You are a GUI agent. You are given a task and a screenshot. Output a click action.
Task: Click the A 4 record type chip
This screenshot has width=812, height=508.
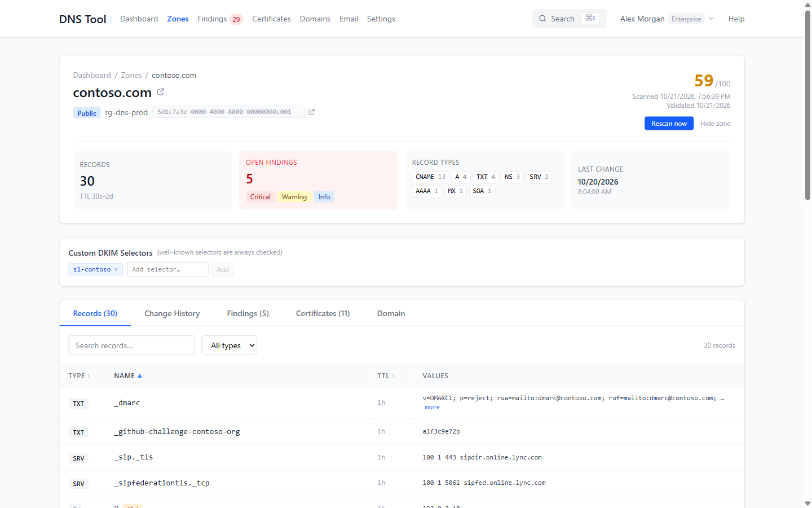pyautogui.click(x=461, y=177)
